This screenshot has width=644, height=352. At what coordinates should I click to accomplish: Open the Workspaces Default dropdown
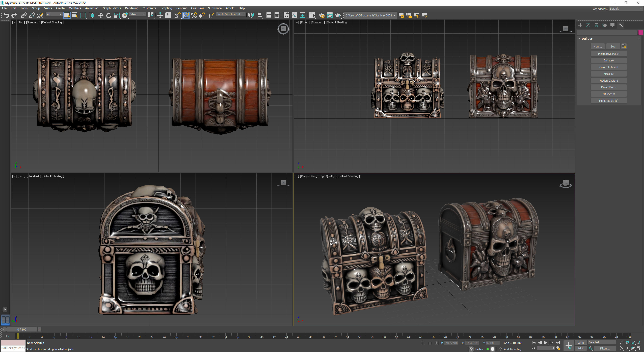(626, 9)
